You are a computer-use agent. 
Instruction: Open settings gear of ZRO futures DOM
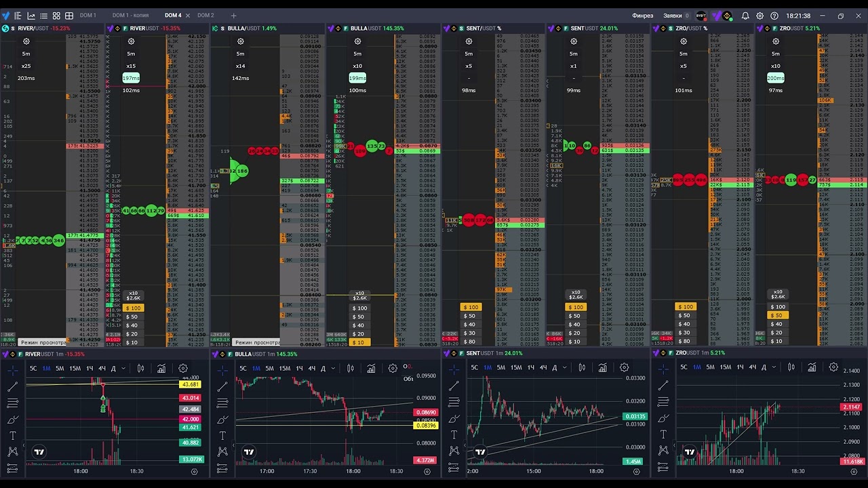click(776, 41)
